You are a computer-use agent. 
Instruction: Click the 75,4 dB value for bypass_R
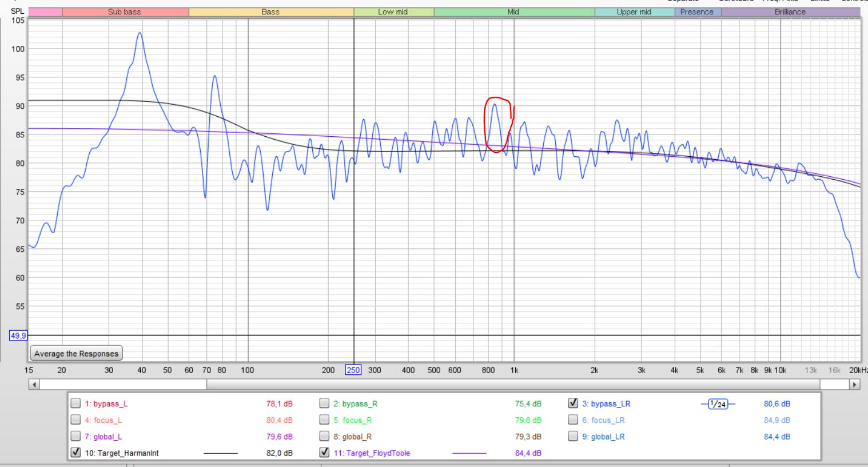(x=528, y=404)
